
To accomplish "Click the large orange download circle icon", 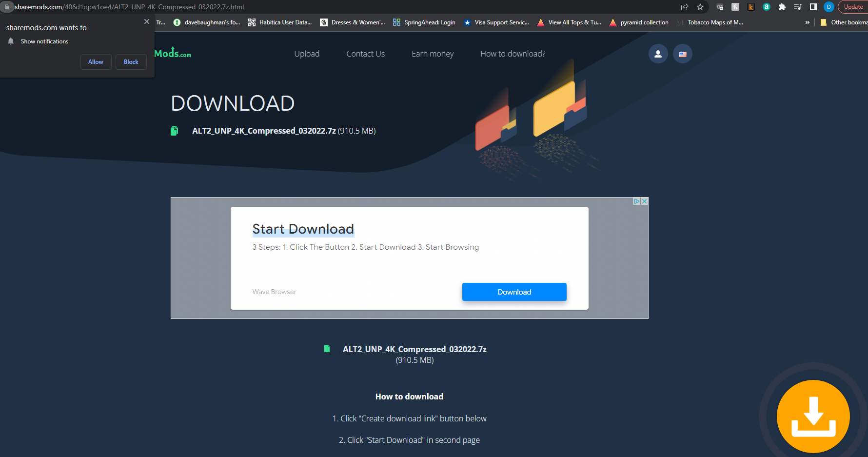I will click(813, 417).
